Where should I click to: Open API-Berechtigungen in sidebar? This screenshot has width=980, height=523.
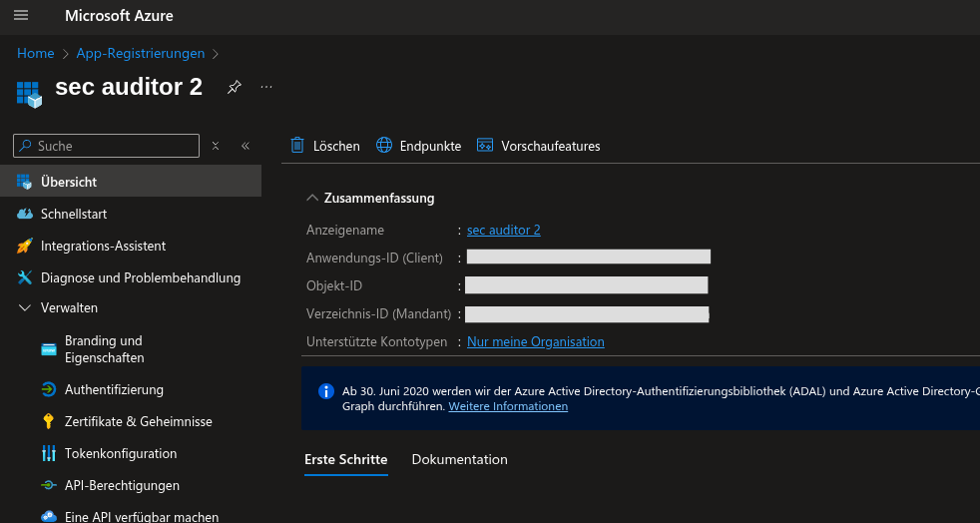pos(122,485)
